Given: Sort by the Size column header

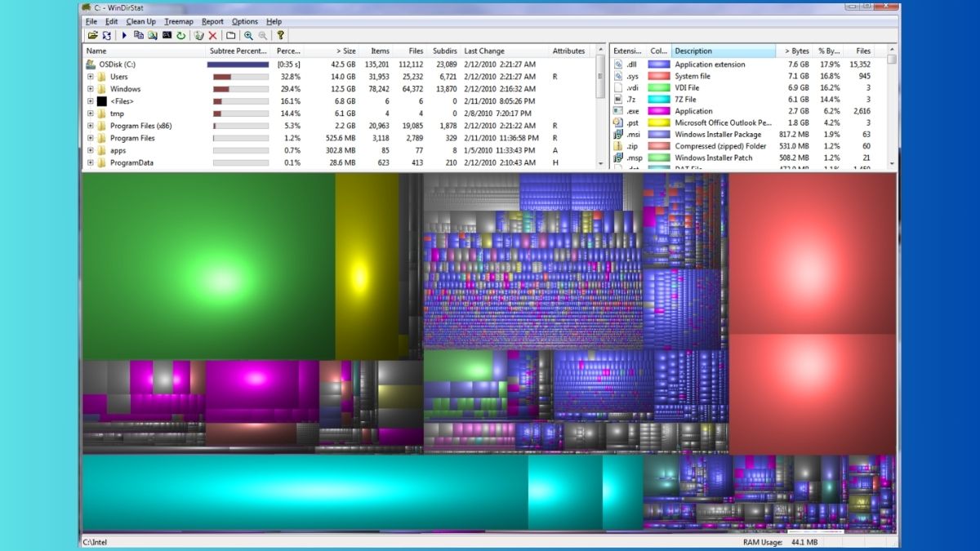Looking at the screenshot, I should click(x=332, y=51).
